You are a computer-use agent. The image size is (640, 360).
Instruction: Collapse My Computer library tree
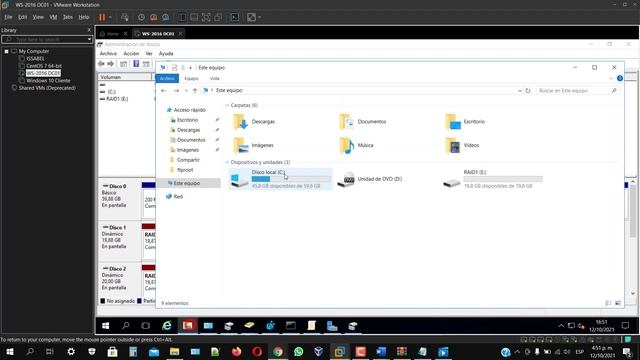point(7,51)
